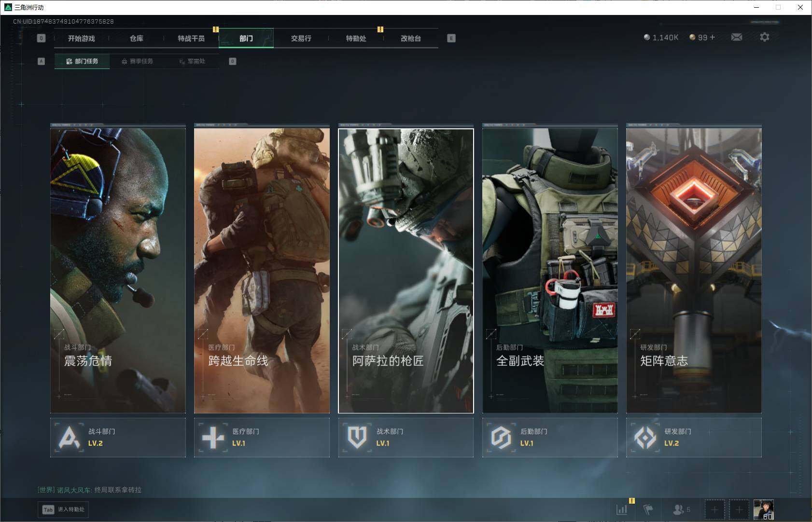The image size is (812, 522).
Task: Click the flag icon in bottom bar
Action: tap(648, 509)
